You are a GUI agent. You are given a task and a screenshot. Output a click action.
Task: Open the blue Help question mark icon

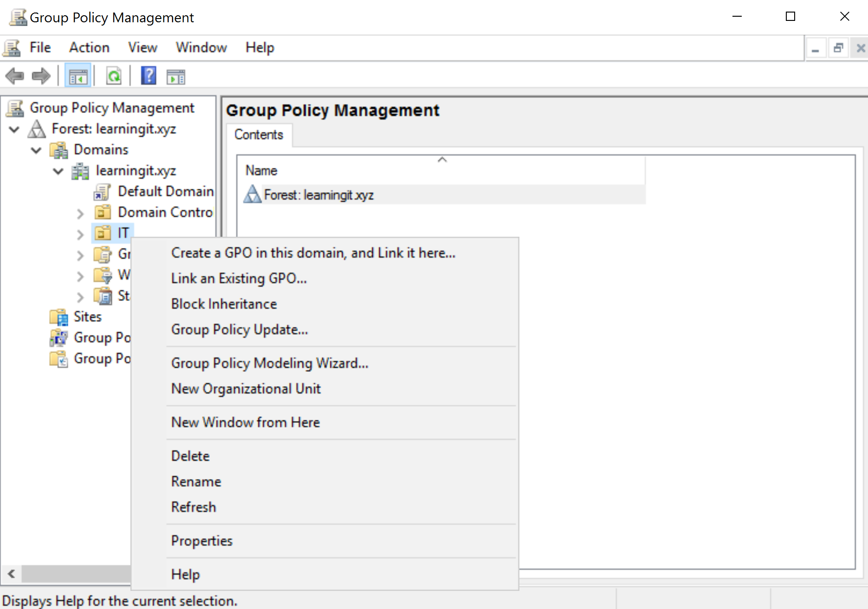pyautogui.click(x=149, y=76)
